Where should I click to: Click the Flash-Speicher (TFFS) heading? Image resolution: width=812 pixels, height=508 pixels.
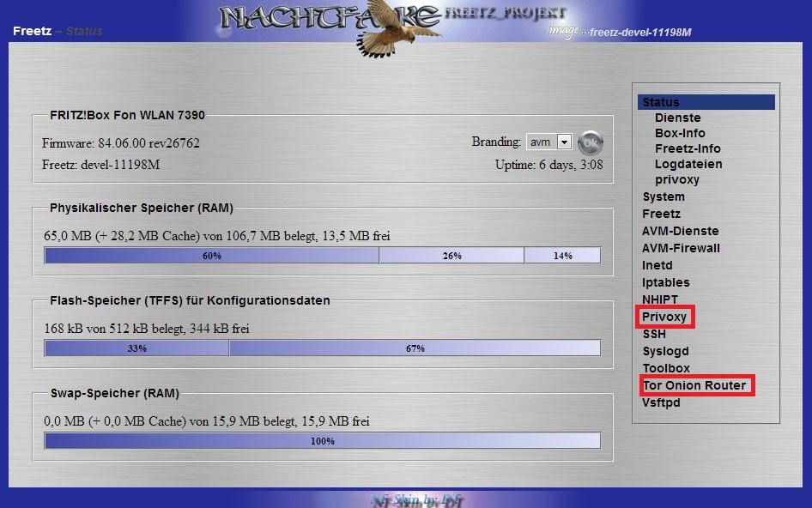pos(190,300)
